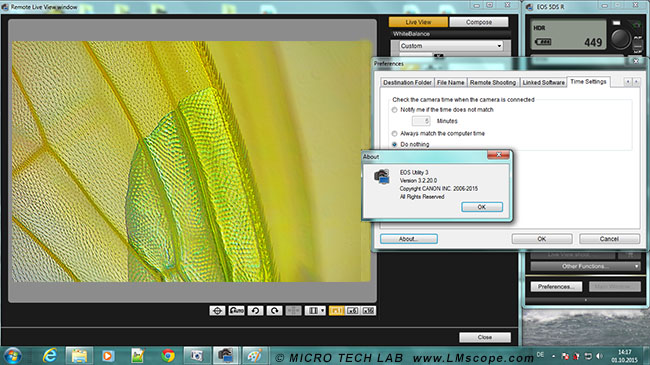Select x6 magnification view
Image resolution: width=650 pixels, height=365 pixels.
tap(352, 310)
